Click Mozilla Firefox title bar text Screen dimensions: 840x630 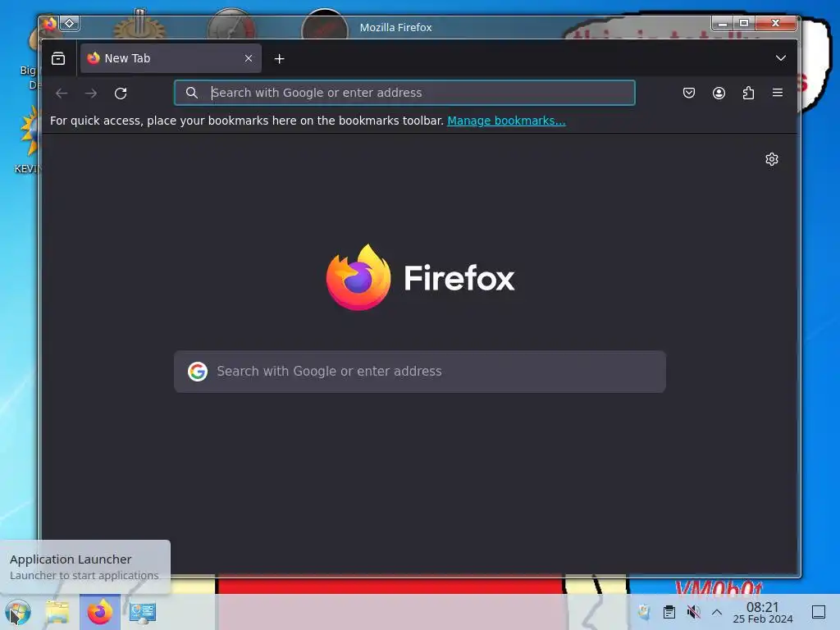[x=396, y=27]
